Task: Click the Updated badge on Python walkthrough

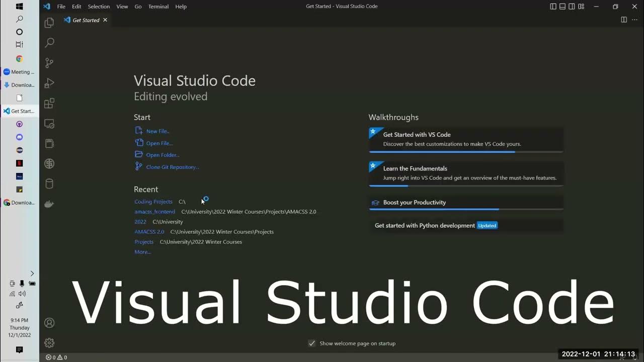Action: 487,226
